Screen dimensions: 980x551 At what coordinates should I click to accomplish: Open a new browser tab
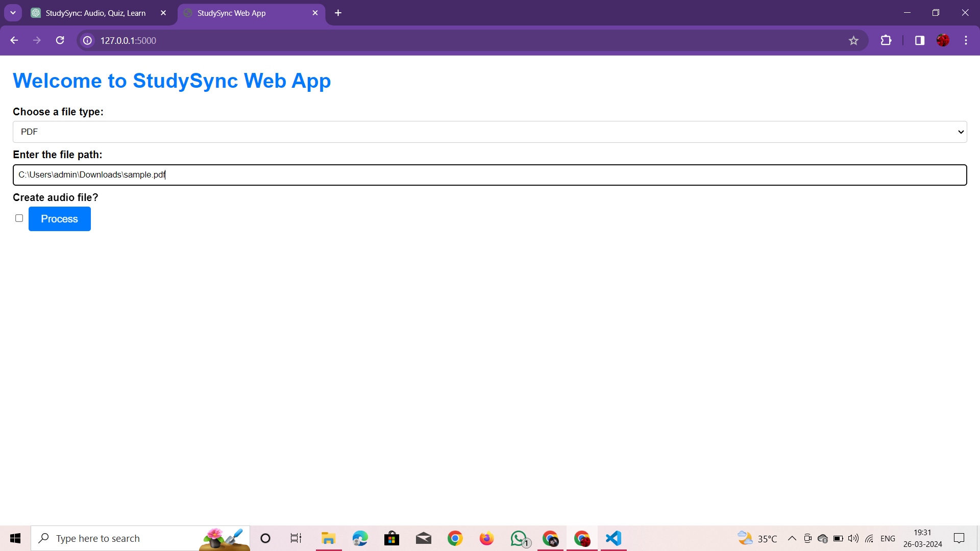coord(338,13)
